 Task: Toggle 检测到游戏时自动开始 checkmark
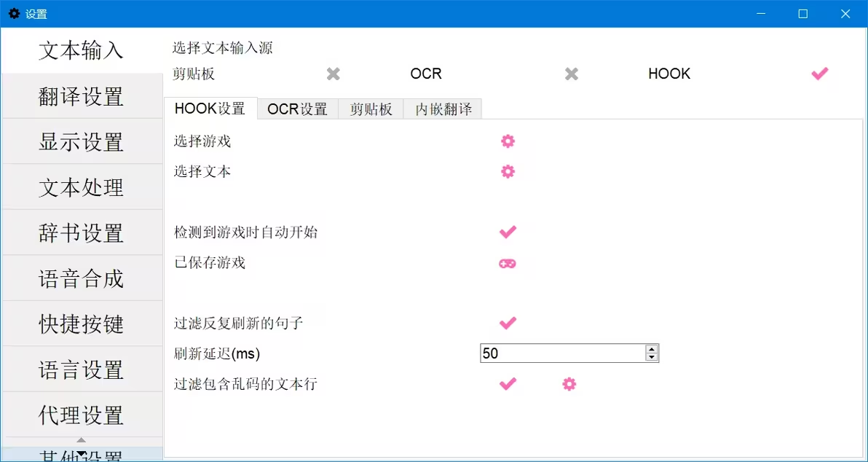508,232
